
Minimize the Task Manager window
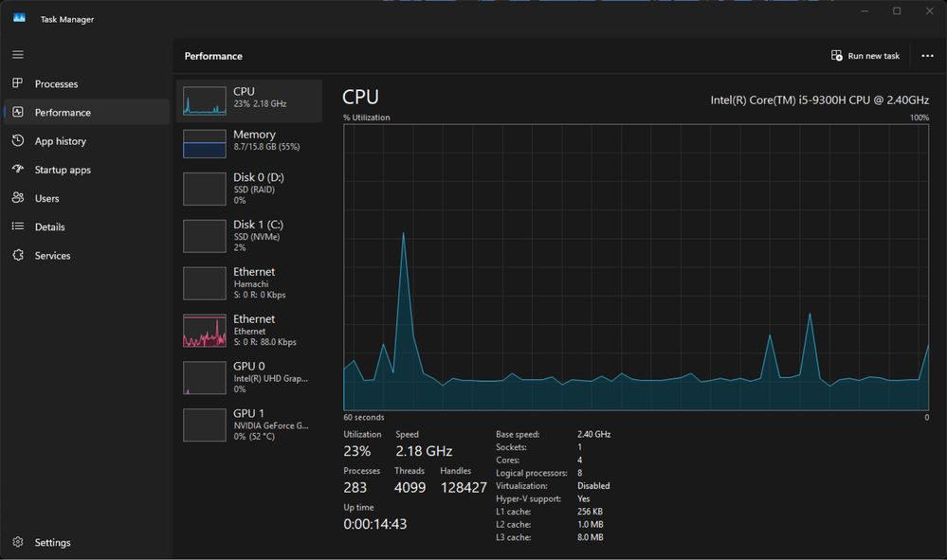tap(865, 10)
